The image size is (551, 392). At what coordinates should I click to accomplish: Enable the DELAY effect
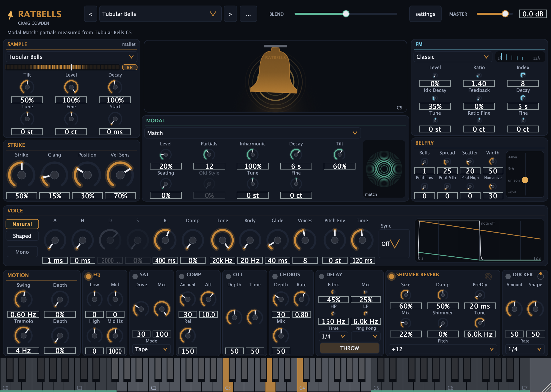[322, 277]
